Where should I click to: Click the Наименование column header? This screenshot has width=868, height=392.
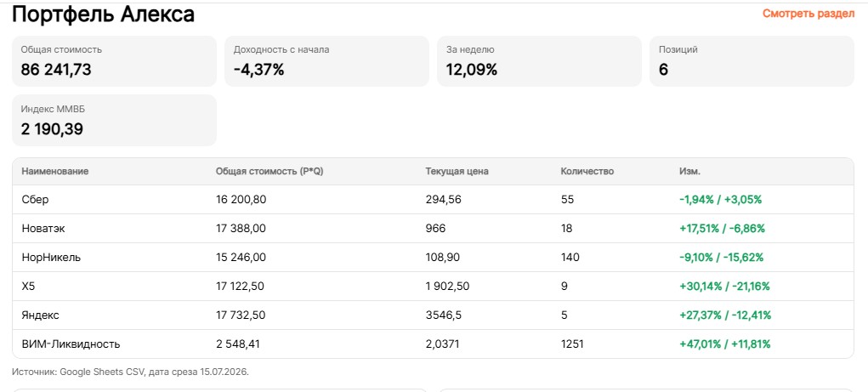point(54,172)
